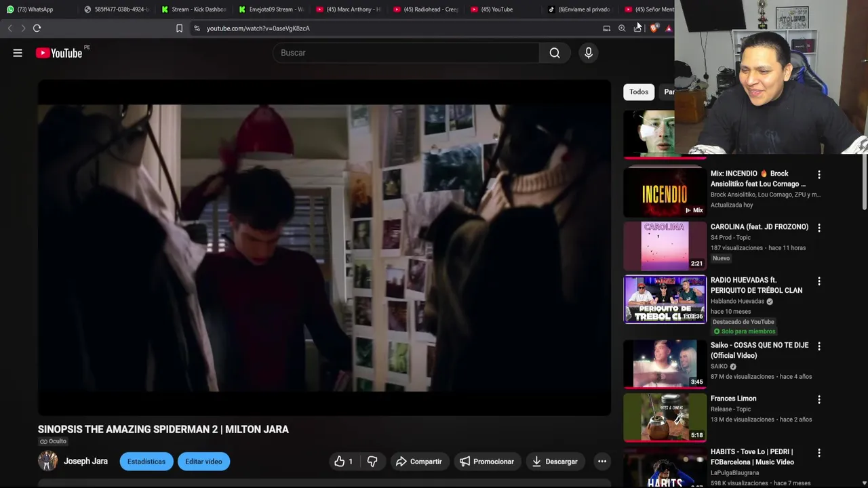Open the INCENDIO mix thumbnail

tap(665, 193)
